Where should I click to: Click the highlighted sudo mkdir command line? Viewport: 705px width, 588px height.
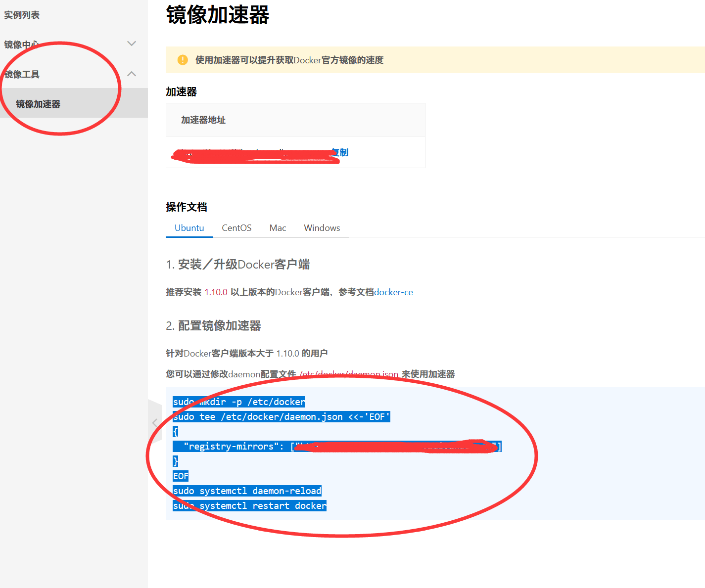coord(238,402)
